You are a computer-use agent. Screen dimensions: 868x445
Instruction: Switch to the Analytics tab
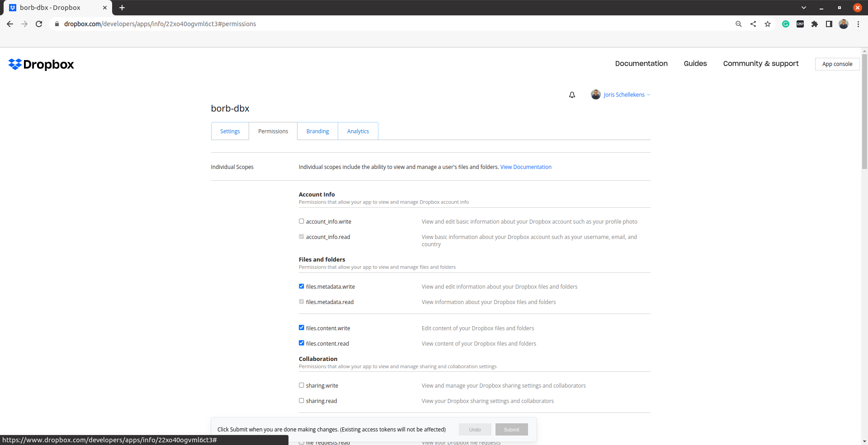pyautogui.click(x=358, y=131)
